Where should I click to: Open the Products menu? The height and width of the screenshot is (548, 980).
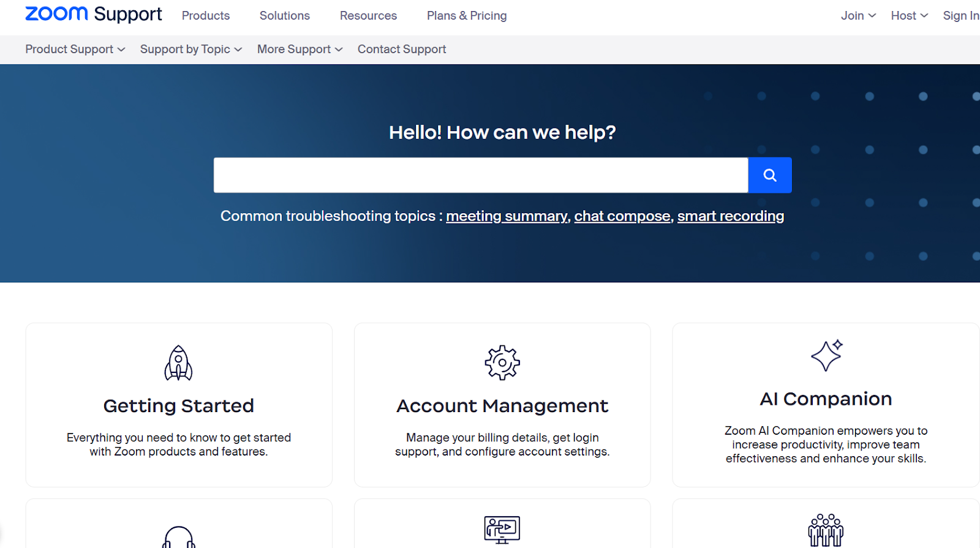click(x=206, y=15)
